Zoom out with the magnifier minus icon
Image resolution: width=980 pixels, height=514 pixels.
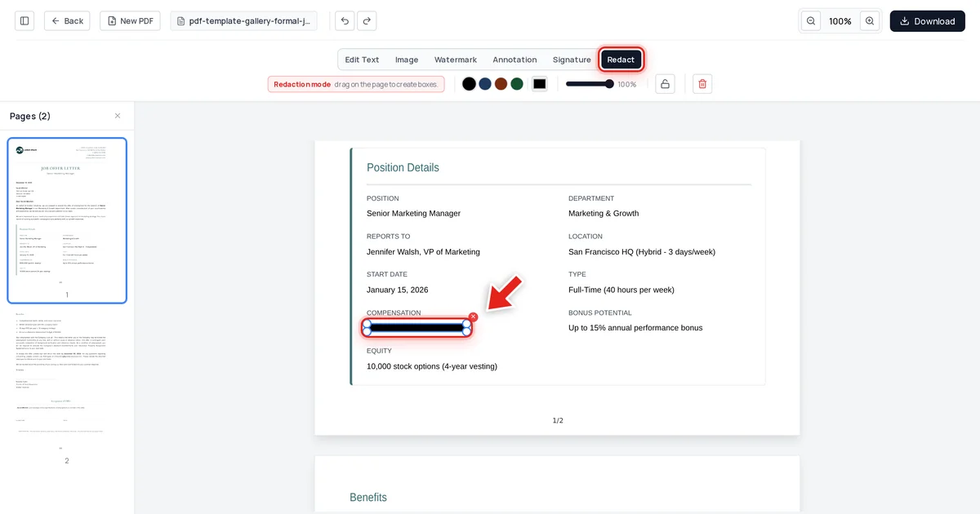pos(811,21)
